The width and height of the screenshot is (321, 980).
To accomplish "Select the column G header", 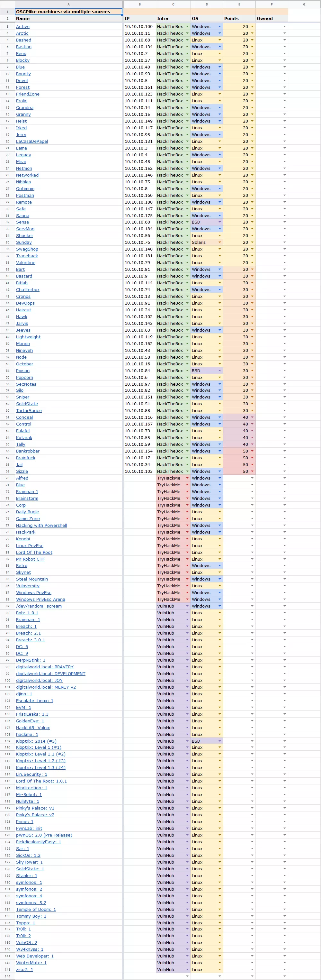I will (x=304, y=4).
